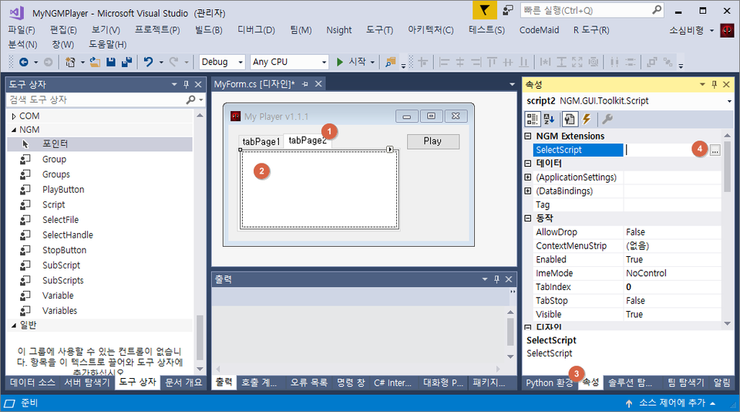Click the Save toolbar icon
Screen dimensions: 740x412
pyautogui.click(x=111, y=62)
